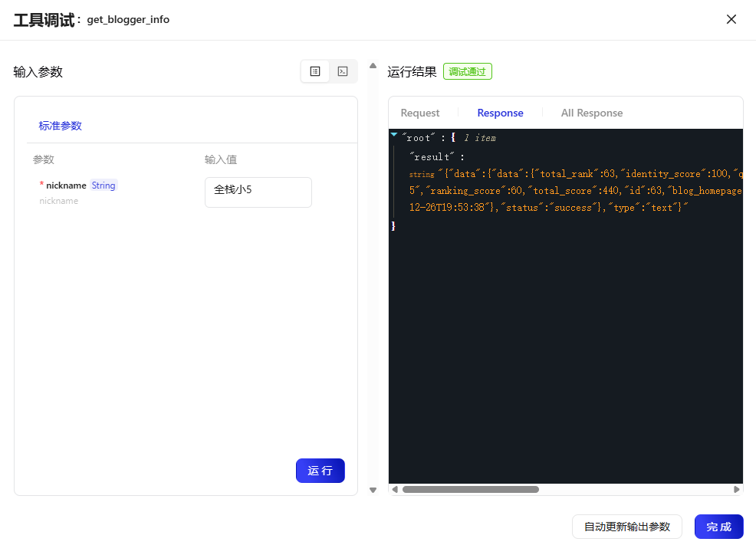Click scroll-left arrow of response scrollbar

point(395,489)
